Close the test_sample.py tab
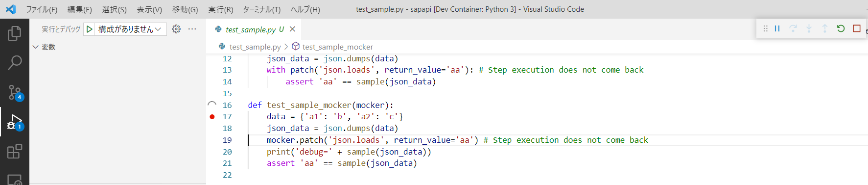Viewport: 868px width, 185px height. (292, 29)
